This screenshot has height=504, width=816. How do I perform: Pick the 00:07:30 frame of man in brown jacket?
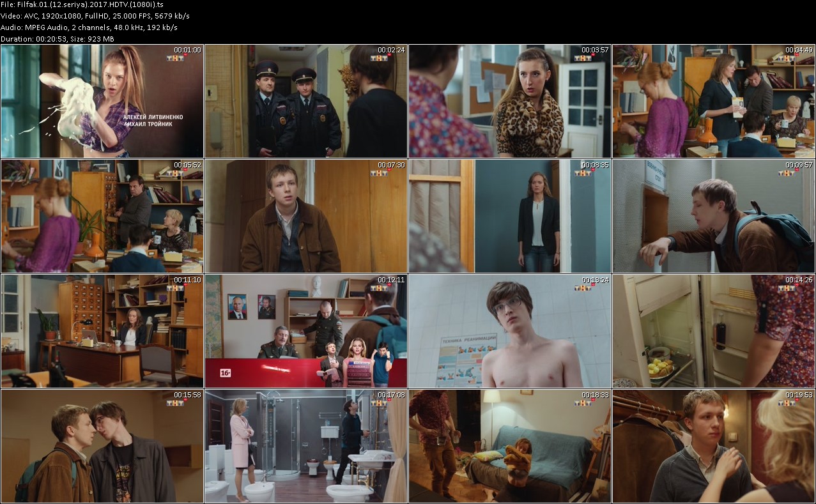click(x=305, y=216)
